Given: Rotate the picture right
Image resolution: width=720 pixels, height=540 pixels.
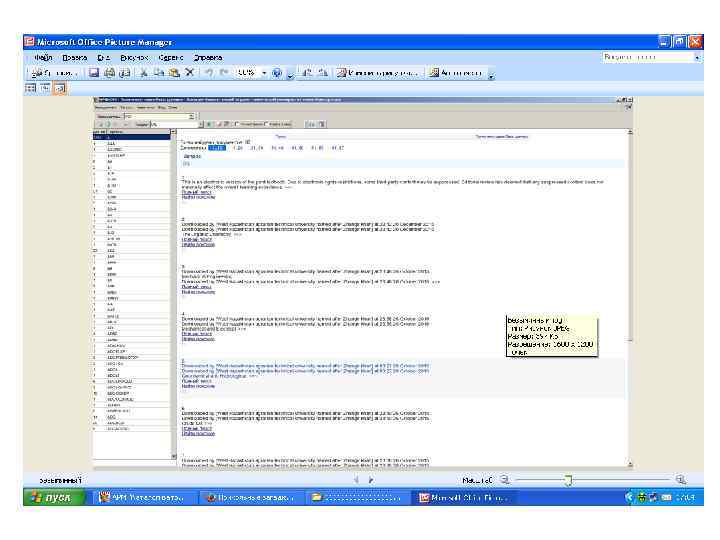Looking at the screenshot, I should [323, 73].
